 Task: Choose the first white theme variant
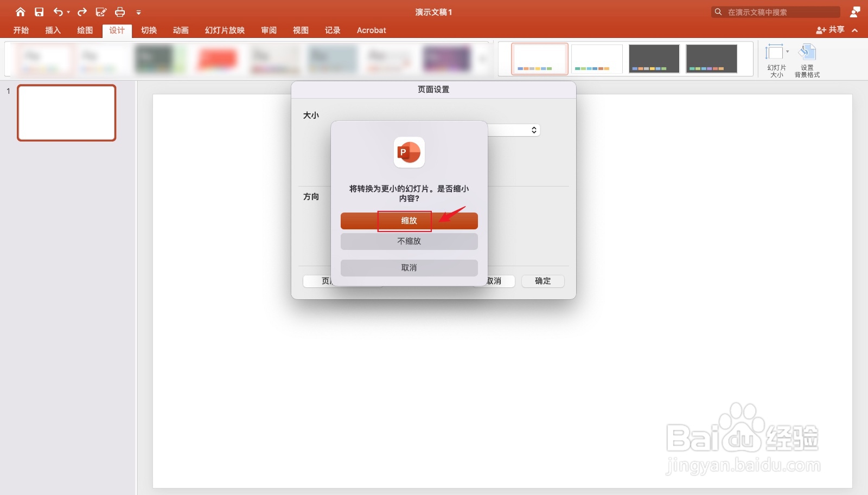540,59
